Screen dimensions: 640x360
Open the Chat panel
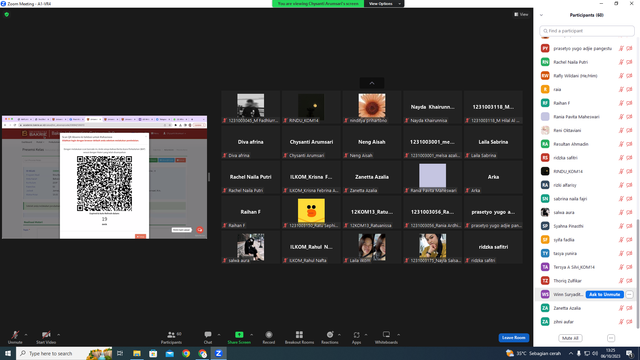pyautogui.click(x=208, y=337)
